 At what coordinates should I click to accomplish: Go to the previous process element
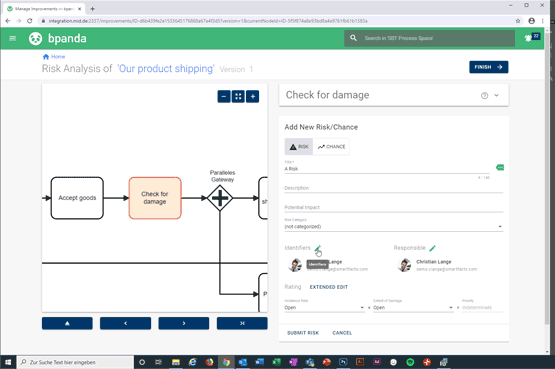(125, 323)
